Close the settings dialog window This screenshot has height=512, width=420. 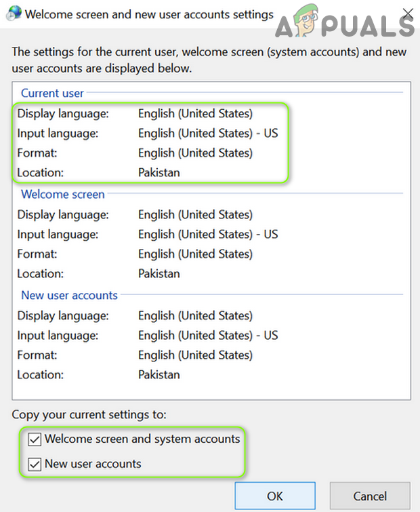407,13
